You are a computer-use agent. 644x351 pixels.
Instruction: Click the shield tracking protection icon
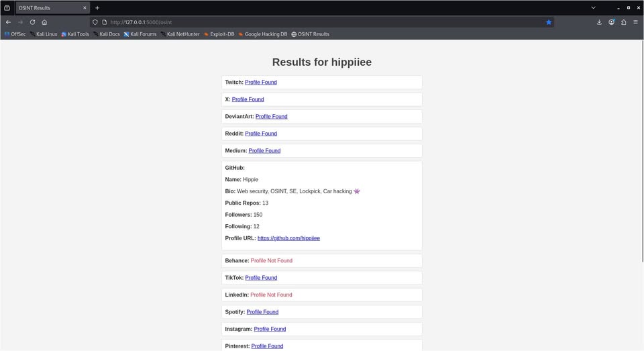click(x=95, y=22)
